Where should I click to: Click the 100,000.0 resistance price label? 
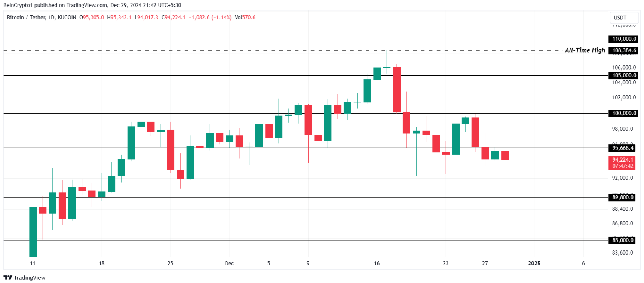click(x=623, y=113)
